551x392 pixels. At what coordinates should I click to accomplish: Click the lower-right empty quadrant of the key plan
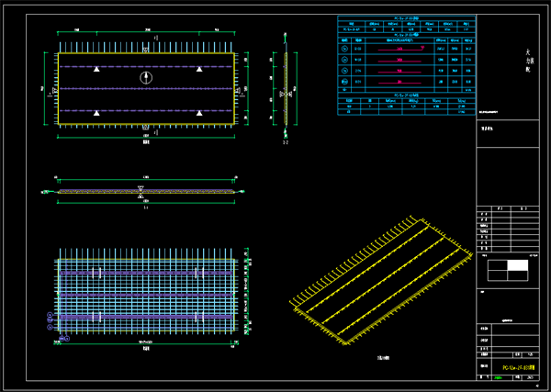[x=518, y=275]
